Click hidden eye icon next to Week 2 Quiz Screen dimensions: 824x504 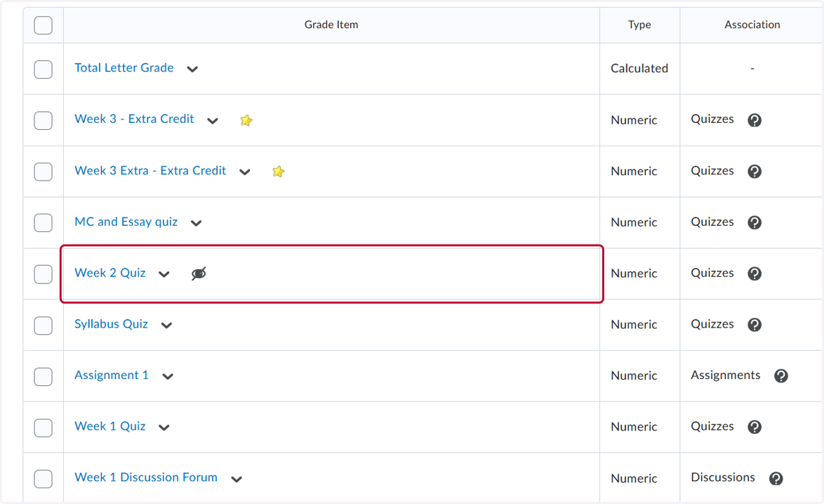198,273
